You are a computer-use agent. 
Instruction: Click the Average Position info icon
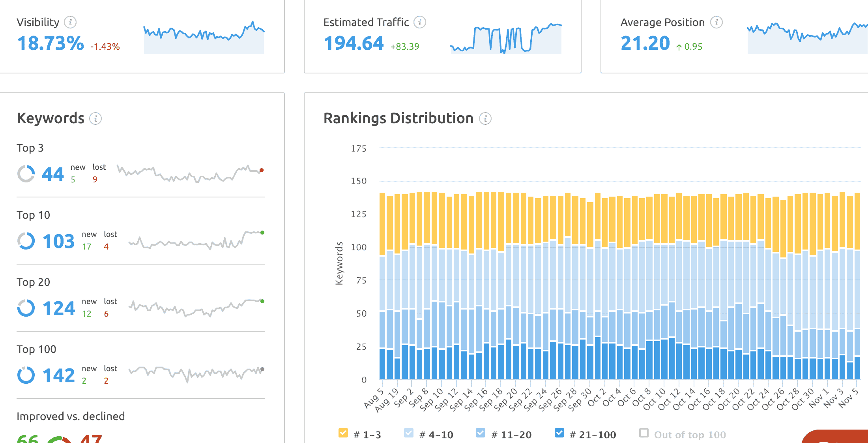(716, 22)
